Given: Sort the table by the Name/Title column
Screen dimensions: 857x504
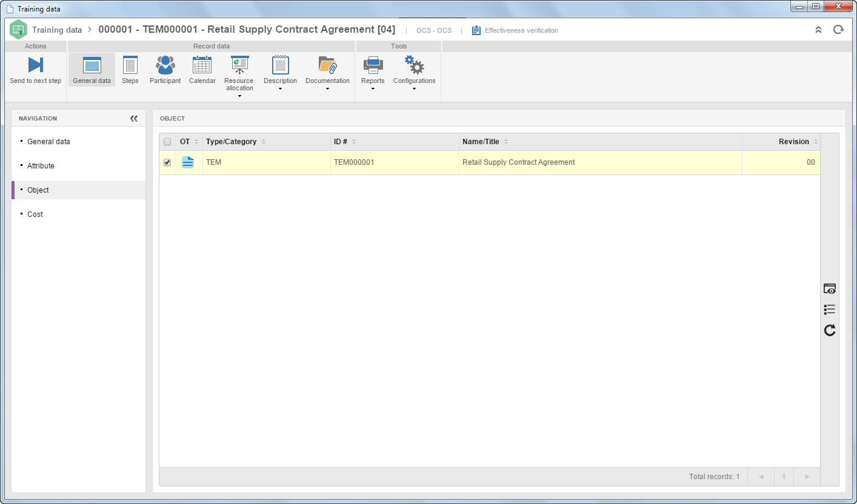Looking at the screenshot, I should [x=481, y=142].
